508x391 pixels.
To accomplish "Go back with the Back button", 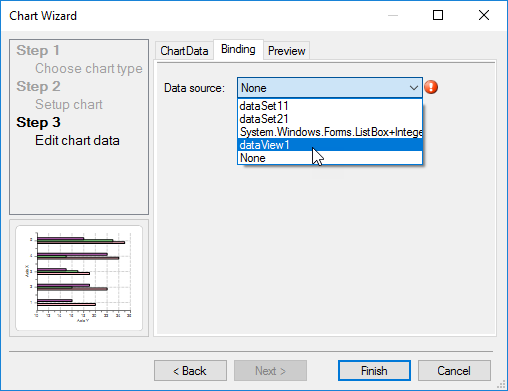I will [x=190, y=371].
